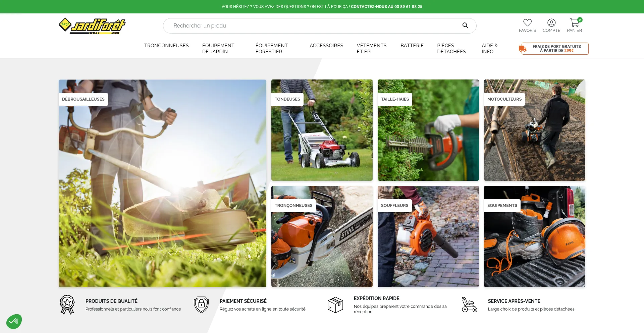Open the Équipement de jardin menu
The width and height of the screenshot is (644, 333).
218,49
